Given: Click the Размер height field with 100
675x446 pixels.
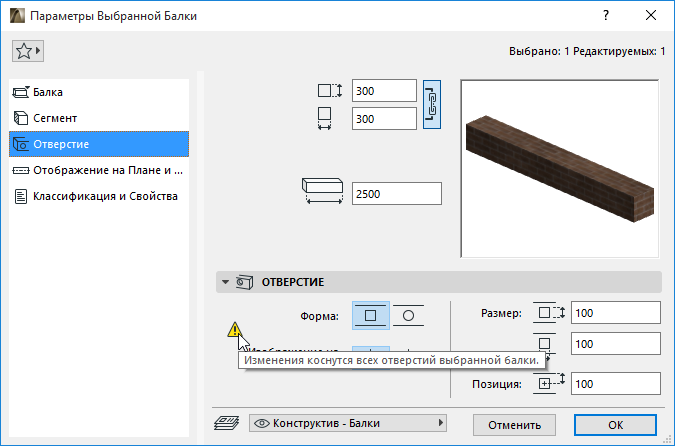Looking at the screenshot, I should pos(616,313).
